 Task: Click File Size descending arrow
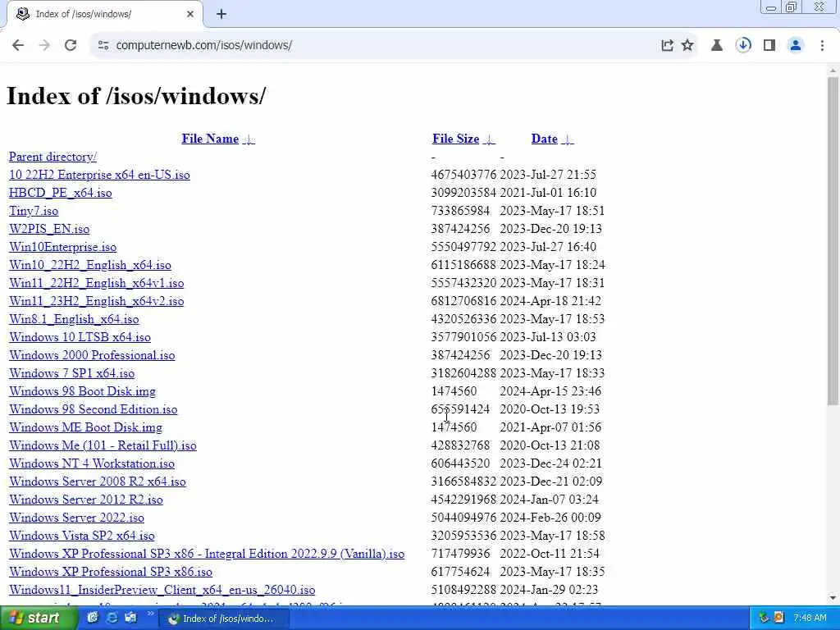click(x=489, y=139)
